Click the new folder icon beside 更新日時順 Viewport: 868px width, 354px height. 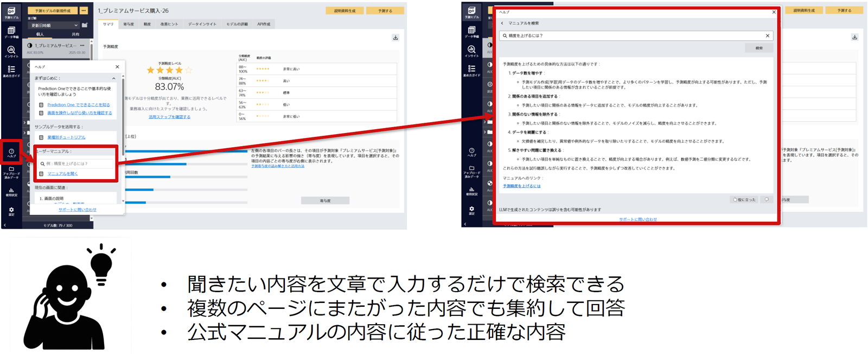pyautogui.click(x=85, y=25)
